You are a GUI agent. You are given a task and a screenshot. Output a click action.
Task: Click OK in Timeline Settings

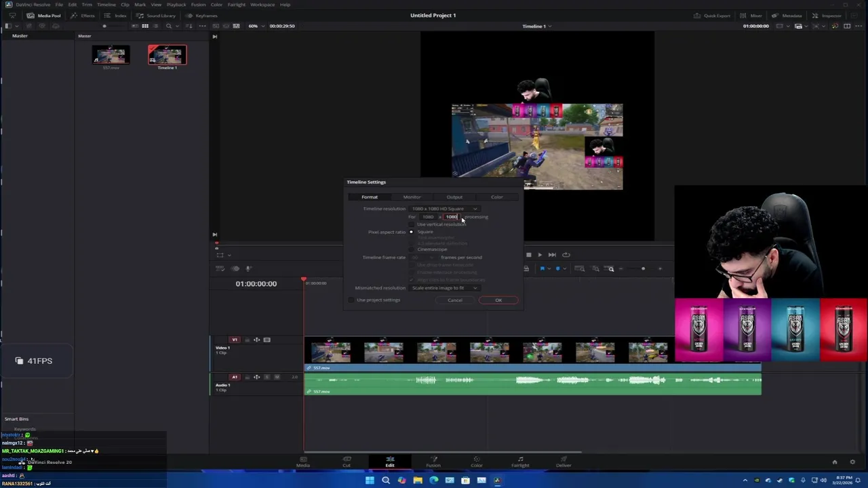(498, 300)
